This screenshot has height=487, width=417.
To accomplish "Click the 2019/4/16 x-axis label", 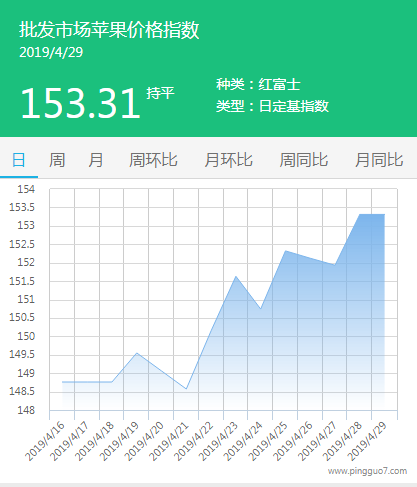I will pyautogui.click(x=45, y=441).
